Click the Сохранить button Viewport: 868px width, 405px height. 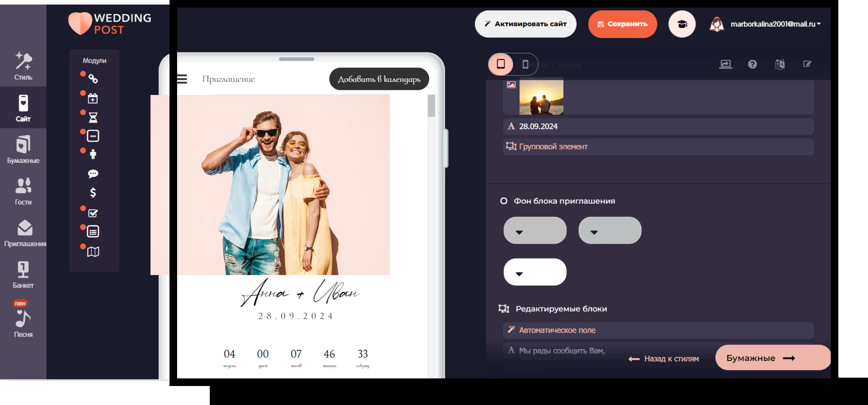622,24
